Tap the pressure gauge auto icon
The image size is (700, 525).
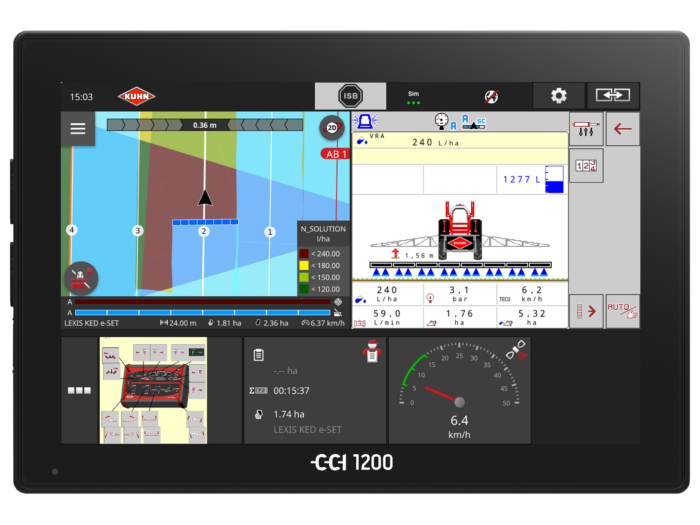[445, 121]
